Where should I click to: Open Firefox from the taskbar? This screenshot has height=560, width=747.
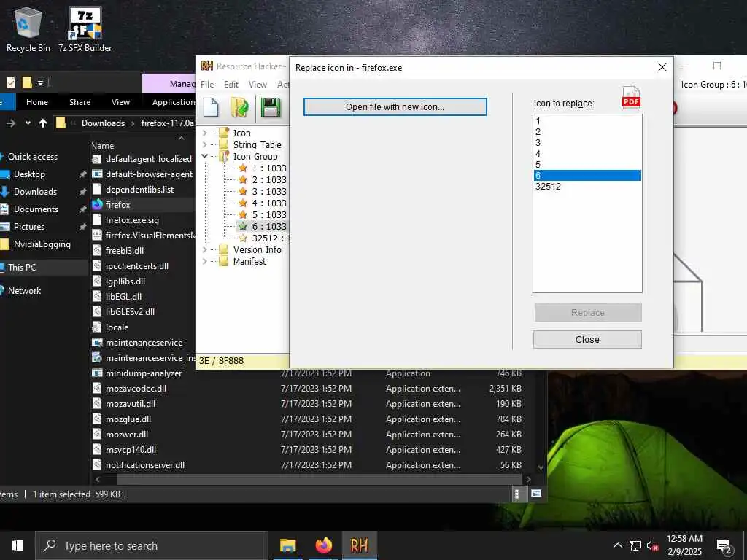tap(323, 545)
